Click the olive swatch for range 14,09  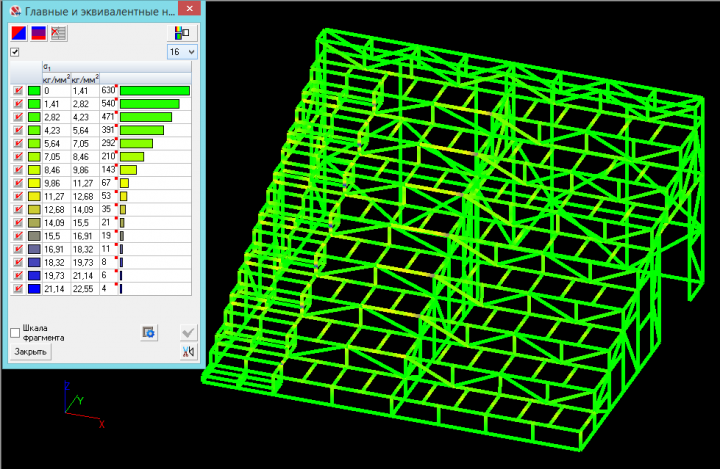pyautogui.click(x=34, y=223)
